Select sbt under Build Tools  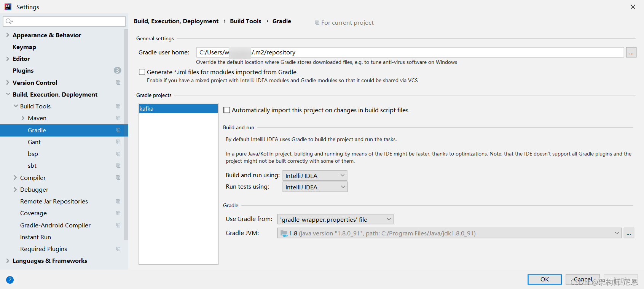(32, 166)
